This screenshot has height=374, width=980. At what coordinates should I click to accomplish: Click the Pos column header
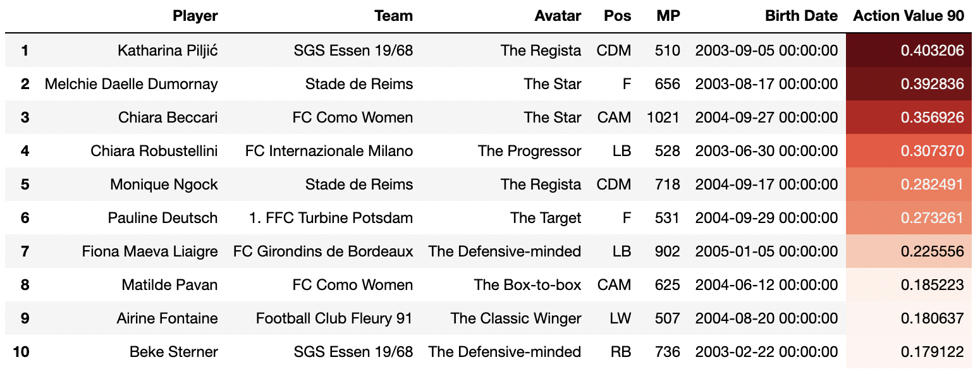[x=617, y=16]
